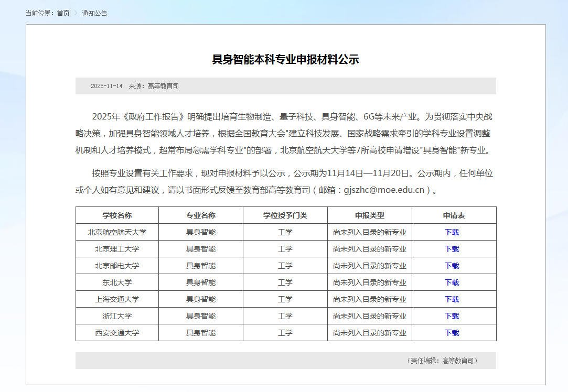Select the 浙江大学 row in the table
This screenshot has height=392, width=568.
coord(117,315)
